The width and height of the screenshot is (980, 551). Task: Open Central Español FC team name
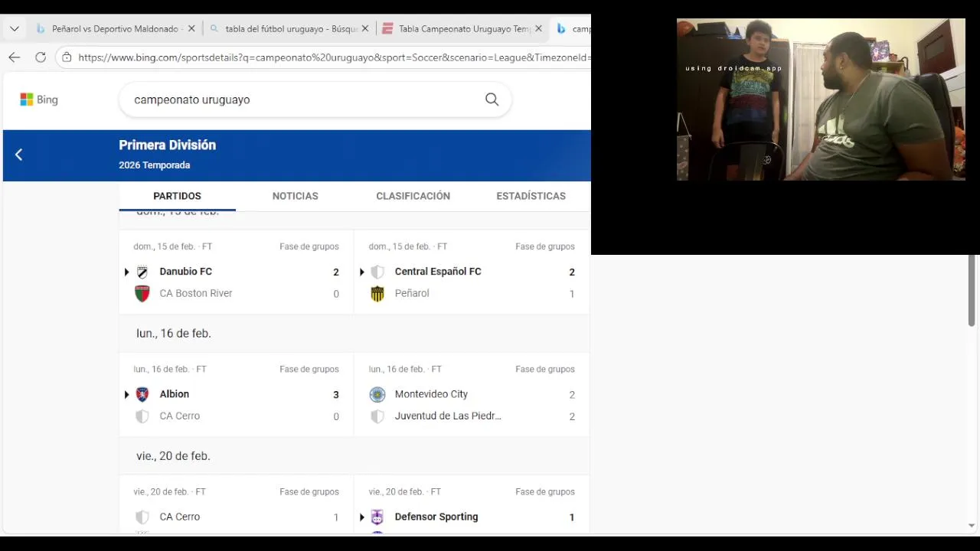point(438,272)
